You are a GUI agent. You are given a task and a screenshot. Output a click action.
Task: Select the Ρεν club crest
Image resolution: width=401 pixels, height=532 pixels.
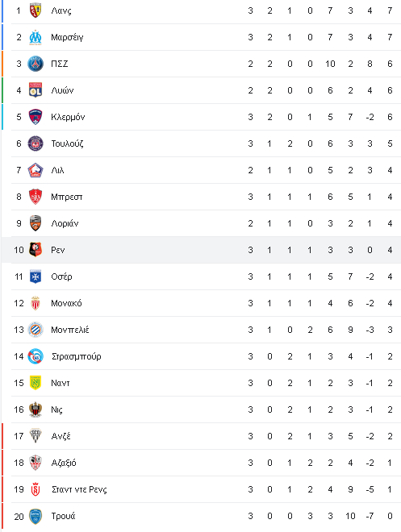pos(36,250)
